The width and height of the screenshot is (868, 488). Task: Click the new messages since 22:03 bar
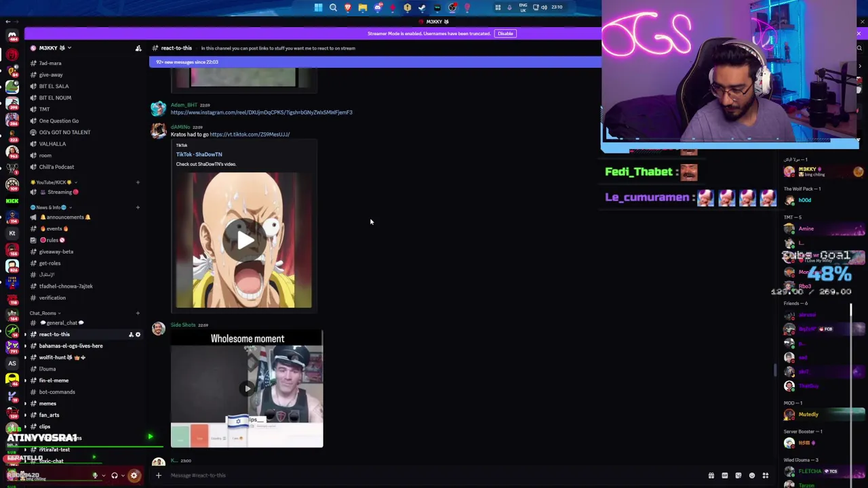click(375, 62)
